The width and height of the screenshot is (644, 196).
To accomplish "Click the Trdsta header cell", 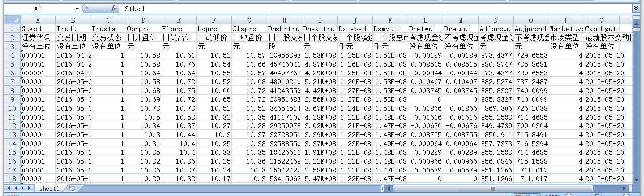I will (x=108, y=28).
